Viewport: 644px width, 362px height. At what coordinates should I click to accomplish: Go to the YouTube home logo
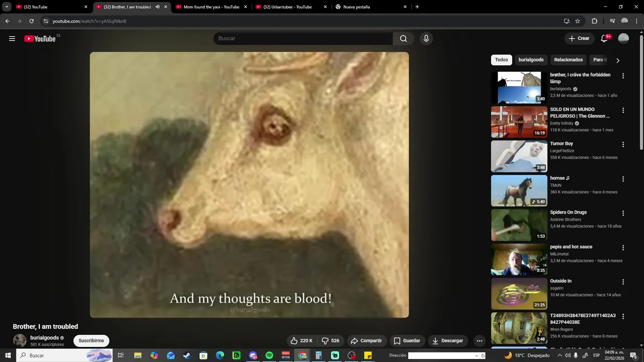pyautogui.click(x=40, y=39)
